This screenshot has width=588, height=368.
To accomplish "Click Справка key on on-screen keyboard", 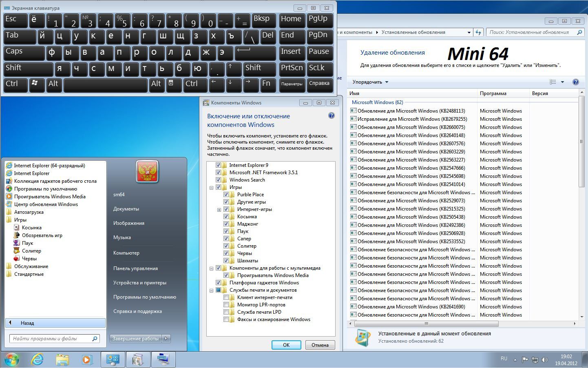I will point(319,84).
